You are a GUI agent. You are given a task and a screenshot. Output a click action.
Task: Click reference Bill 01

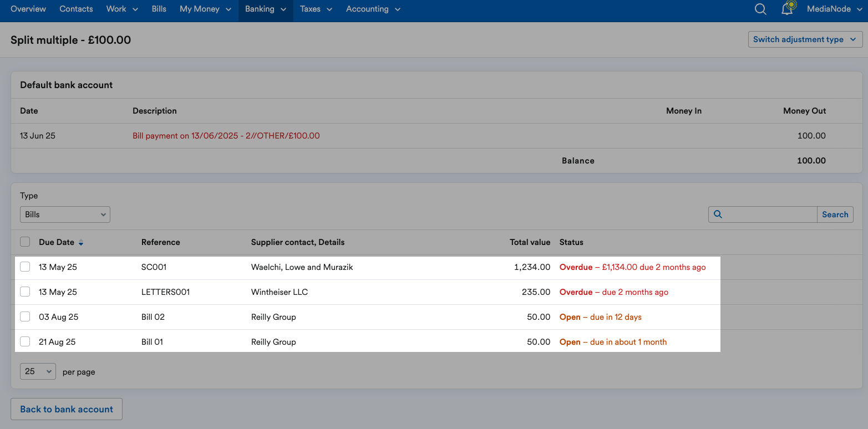[x=153, y=342]
